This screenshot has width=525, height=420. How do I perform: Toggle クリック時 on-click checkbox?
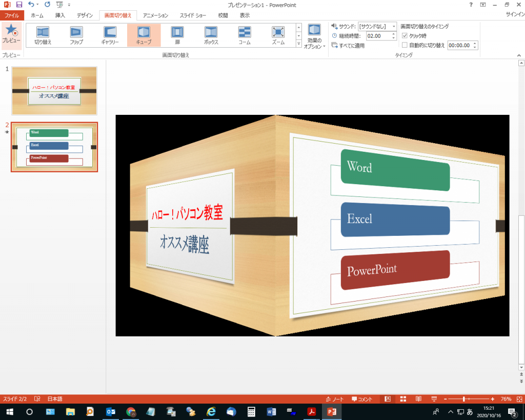(405, 36)
